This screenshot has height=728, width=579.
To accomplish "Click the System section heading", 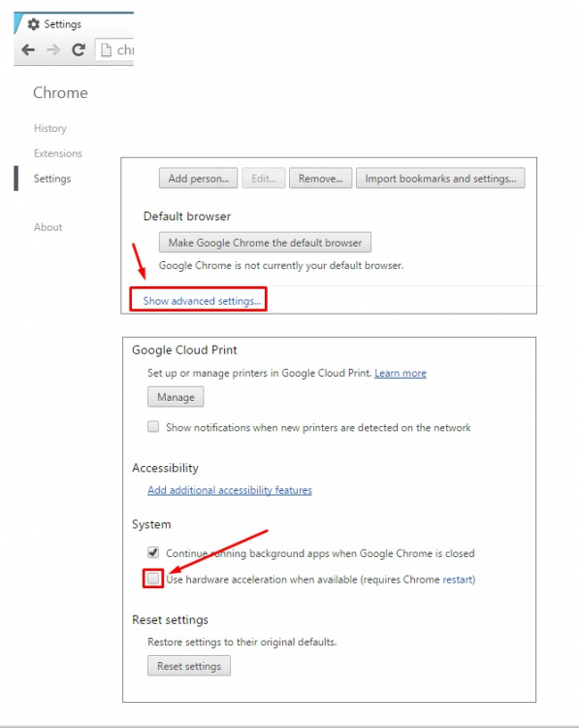I will click(151, 524).
